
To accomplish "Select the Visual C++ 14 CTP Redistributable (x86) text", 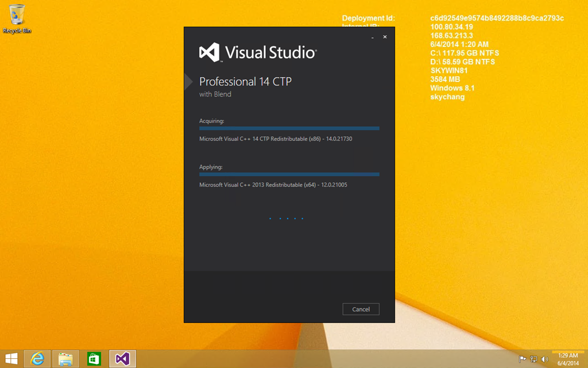I will tap(276, 139).
